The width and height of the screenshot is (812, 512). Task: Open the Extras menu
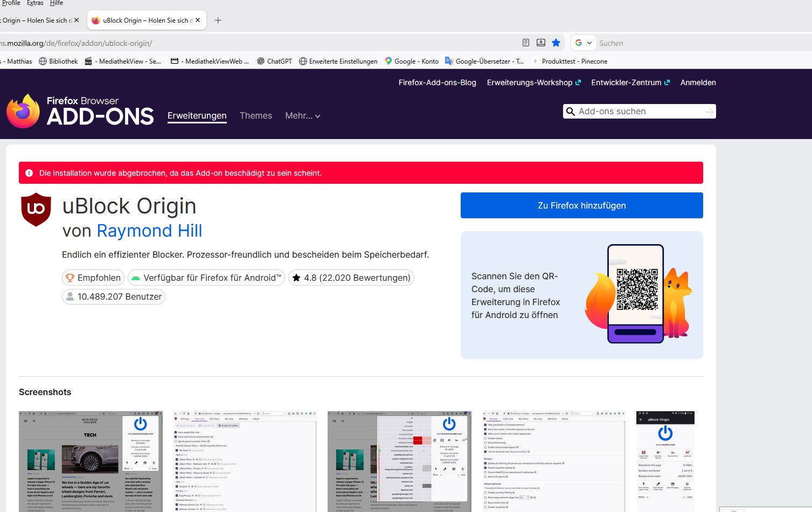point(35,3)
